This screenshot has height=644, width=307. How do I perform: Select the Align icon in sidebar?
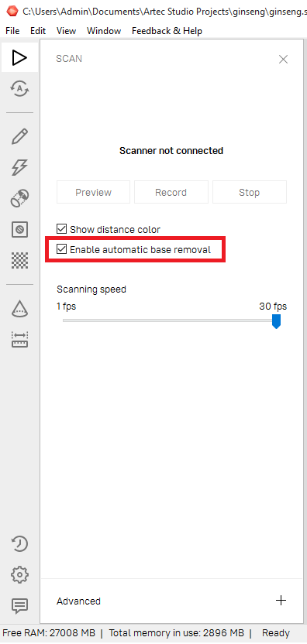tap(19, 198)
